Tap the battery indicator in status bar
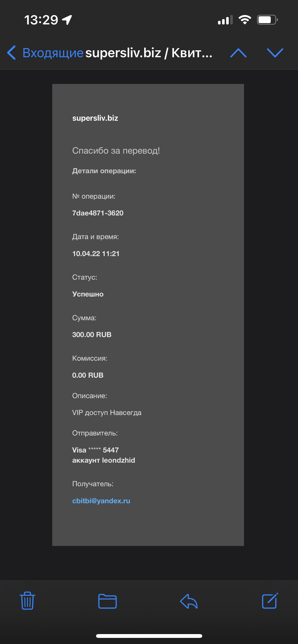298x644 pixels. coord(267,20)
